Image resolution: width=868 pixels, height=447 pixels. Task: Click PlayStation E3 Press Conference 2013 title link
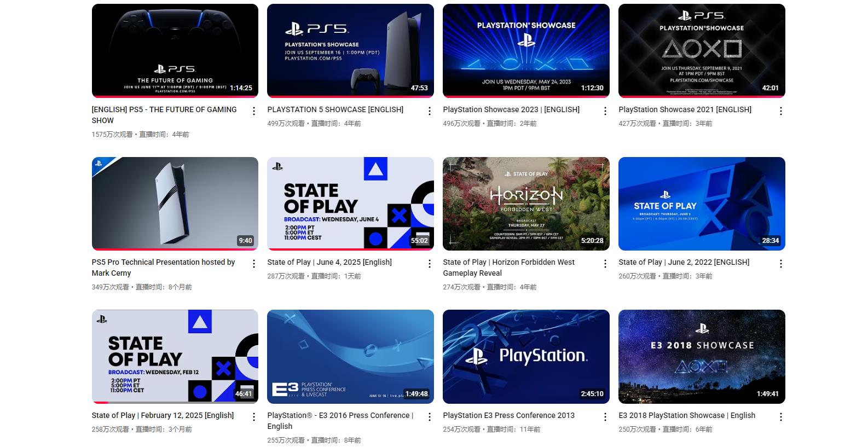(508, 415)
